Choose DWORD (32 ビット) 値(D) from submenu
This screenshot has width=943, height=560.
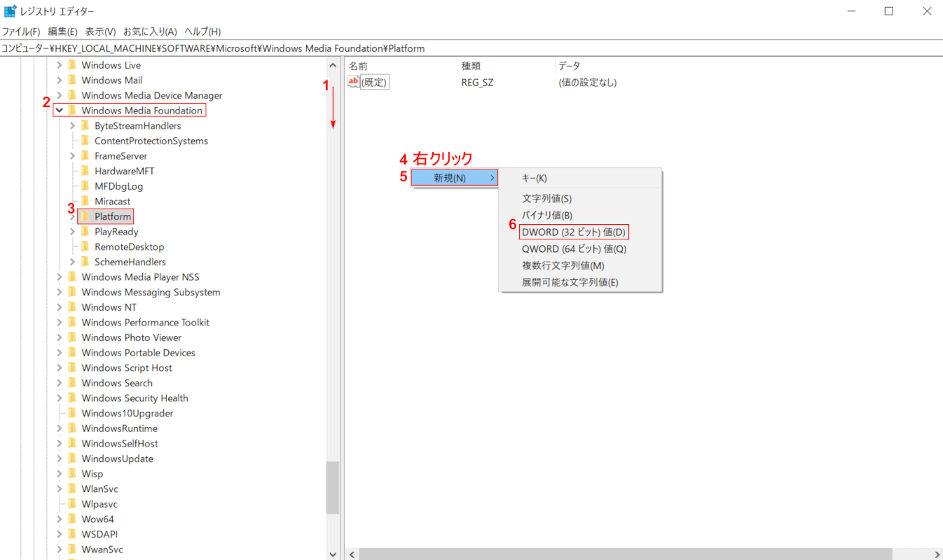(x=574, y=232)
